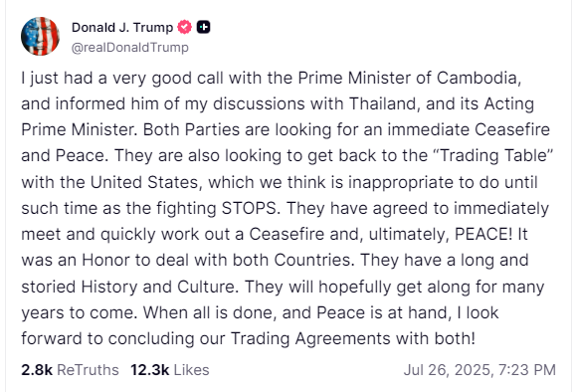Click the phrase History and Culture

pyautogui.click(x=158, y=287)
